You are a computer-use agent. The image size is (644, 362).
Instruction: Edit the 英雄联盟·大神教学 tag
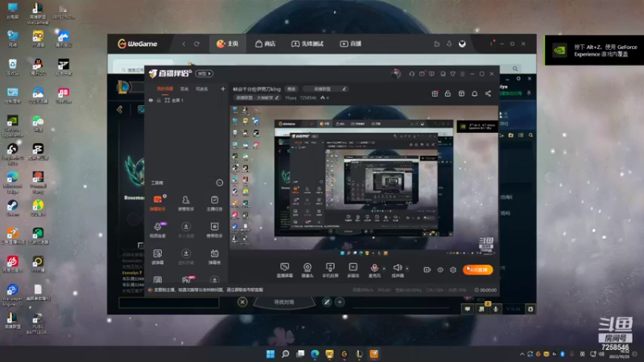coord(258,97)
